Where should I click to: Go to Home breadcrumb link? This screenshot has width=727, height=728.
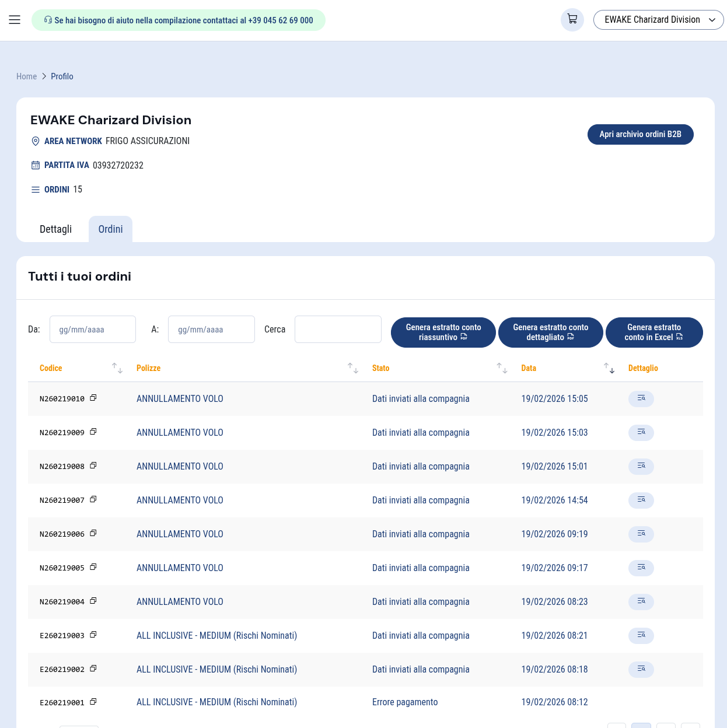point(26,76)
